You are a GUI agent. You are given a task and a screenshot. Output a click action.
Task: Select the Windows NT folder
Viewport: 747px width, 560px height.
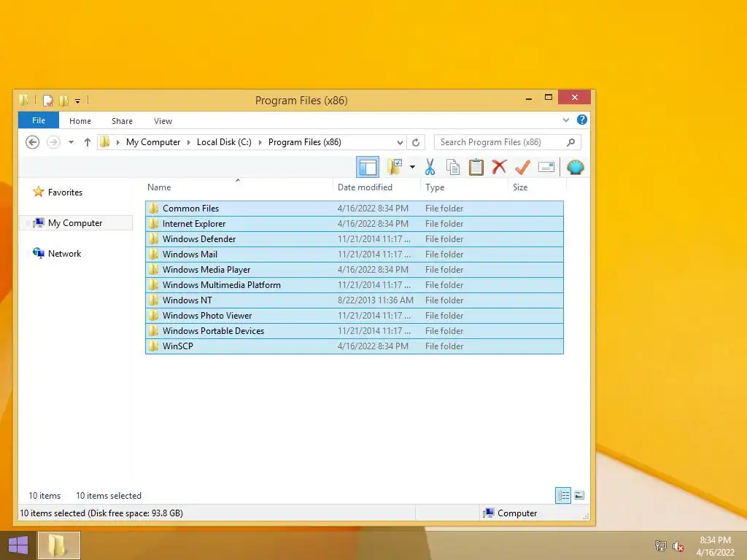pos(355,300)
